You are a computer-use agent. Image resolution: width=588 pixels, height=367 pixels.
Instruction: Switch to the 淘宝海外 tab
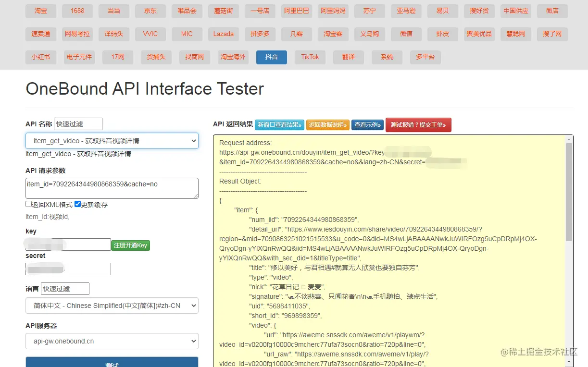pos(233,57)
